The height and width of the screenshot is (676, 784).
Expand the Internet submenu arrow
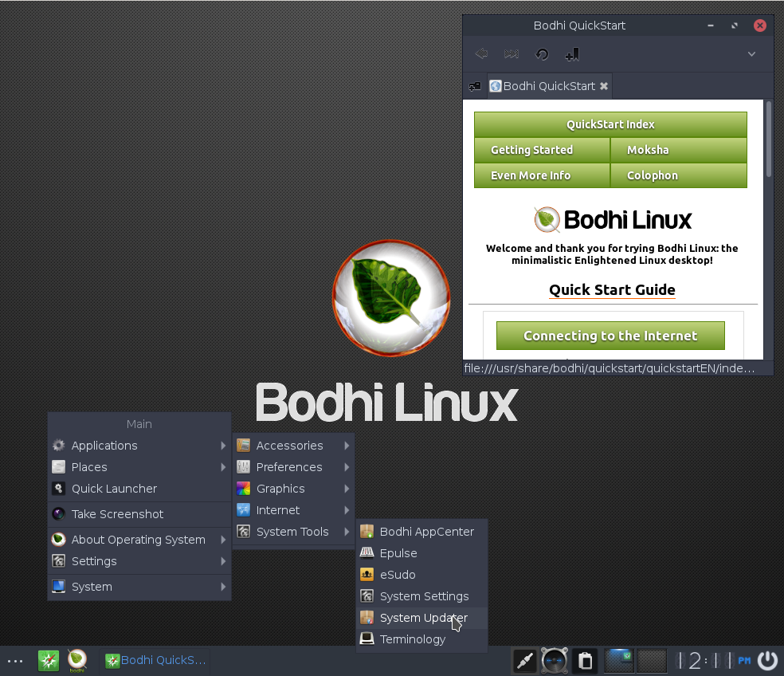(x=347, y=510)
